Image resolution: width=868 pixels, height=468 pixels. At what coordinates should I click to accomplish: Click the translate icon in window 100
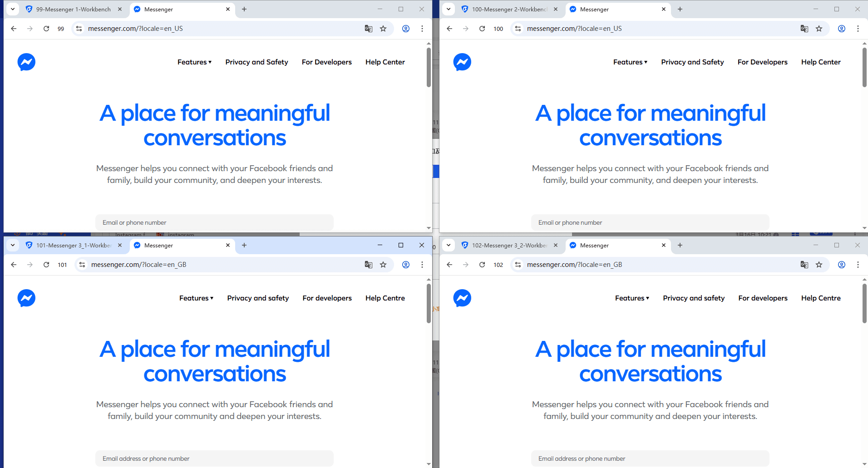point(804,29)
